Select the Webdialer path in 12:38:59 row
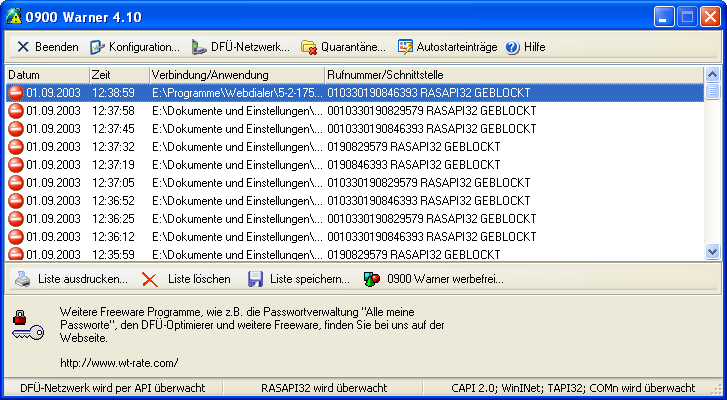This screenshot has width=727, height=400. (x=237, y=93)
